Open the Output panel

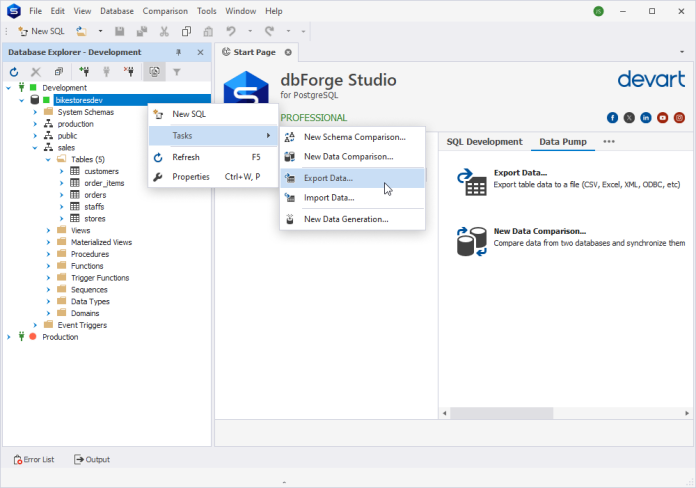pyautogui.click(x=92, y=460)
